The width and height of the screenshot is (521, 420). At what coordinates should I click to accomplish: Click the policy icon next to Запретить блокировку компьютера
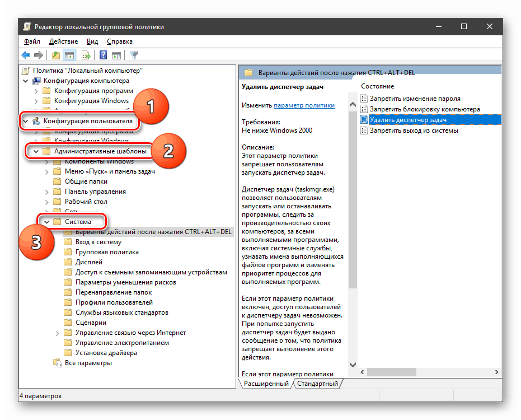pyautogui.click(x=364, y=109)
